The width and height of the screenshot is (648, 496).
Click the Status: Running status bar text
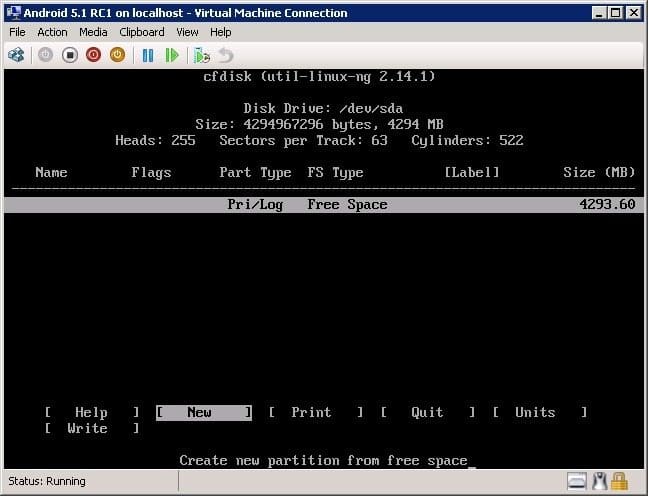[x=47, y=481]
